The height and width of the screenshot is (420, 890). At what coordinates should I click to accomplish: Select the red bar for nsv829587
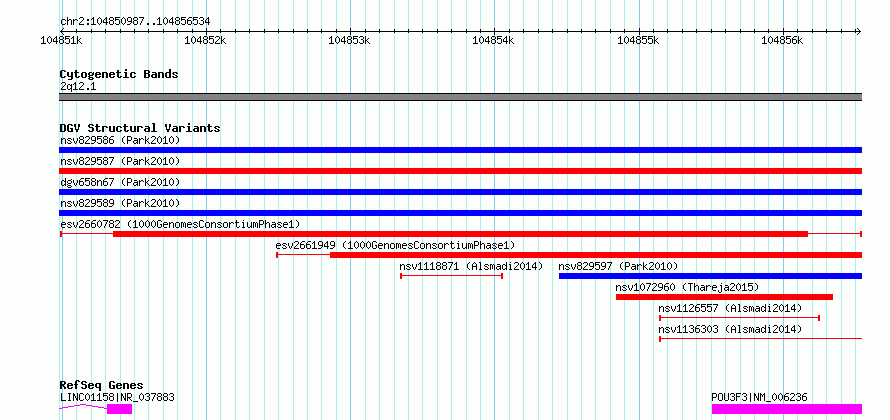(460, 171)
